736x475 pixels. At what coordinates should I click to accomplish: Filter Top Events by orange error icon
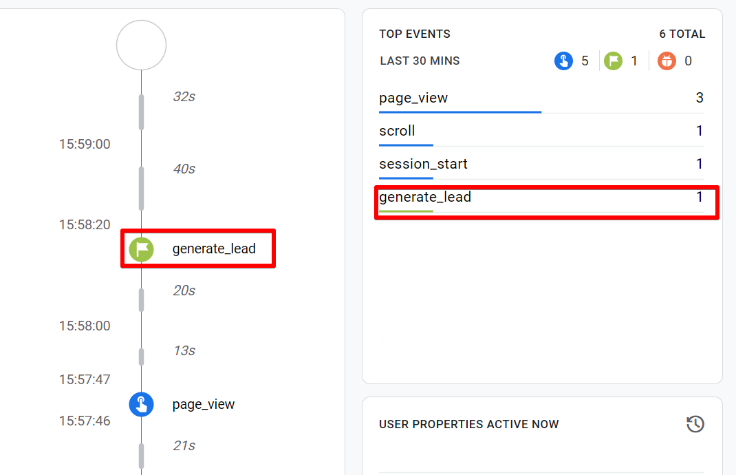[668, 61]
